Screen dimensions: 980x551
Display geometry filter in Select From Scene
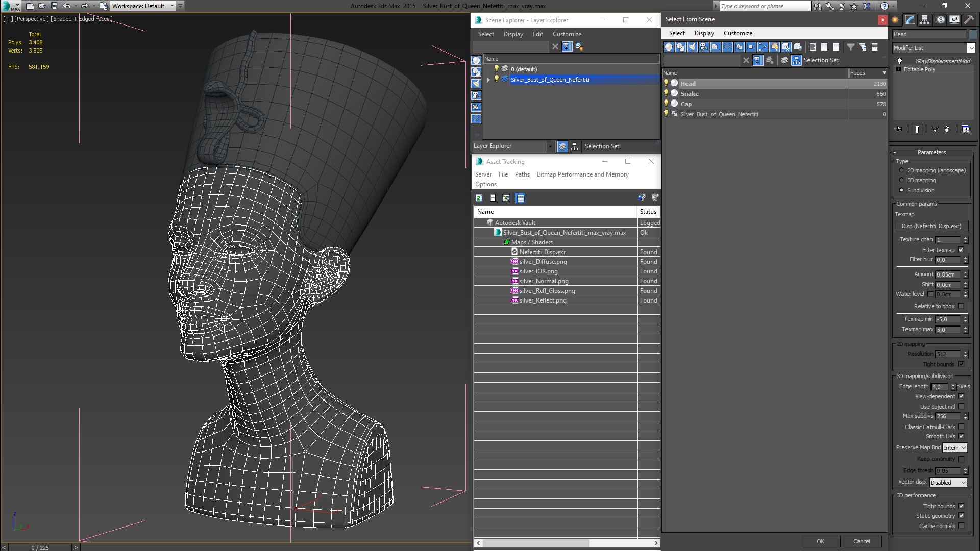[669, 47]
